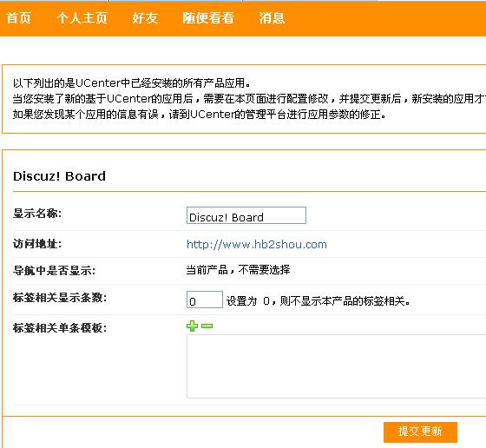Open the 消息 navigation item
The width and height of the screenshot is (486, 448).
[x=272, y=18]
